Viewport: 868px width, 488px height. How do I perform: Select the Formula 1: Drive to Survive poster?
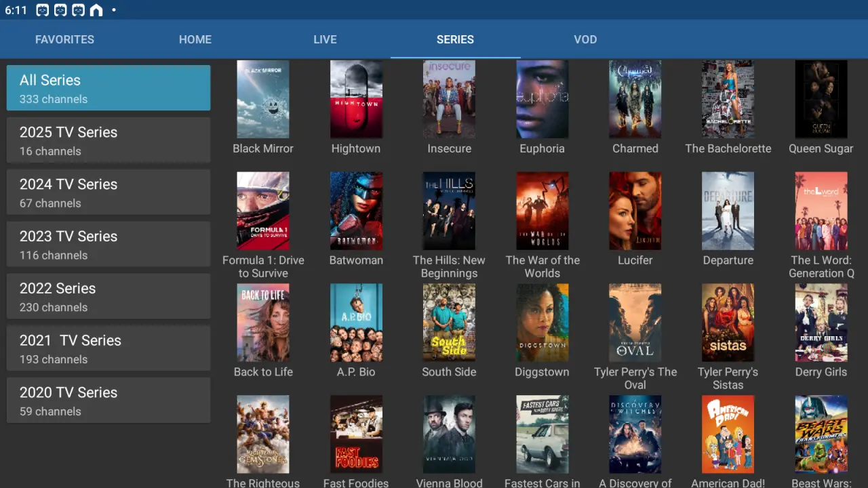263,211
